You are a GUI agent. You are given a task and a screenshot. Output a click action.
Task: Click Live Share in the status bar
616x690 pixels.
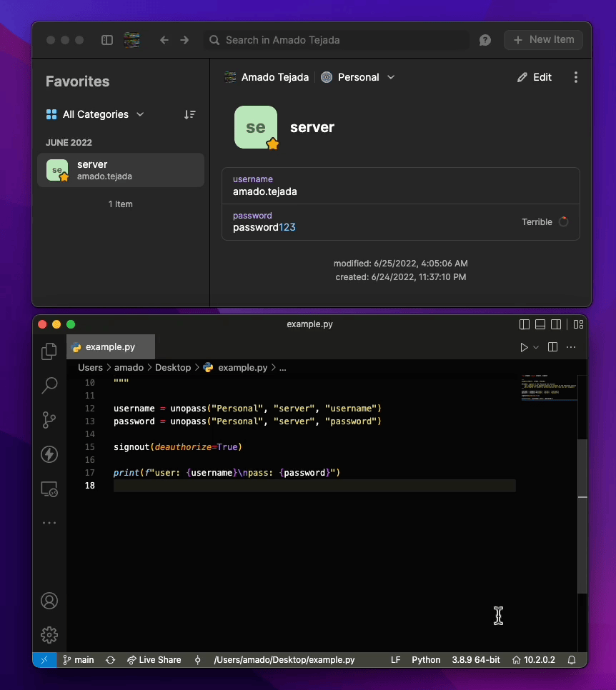click(154, 659)
